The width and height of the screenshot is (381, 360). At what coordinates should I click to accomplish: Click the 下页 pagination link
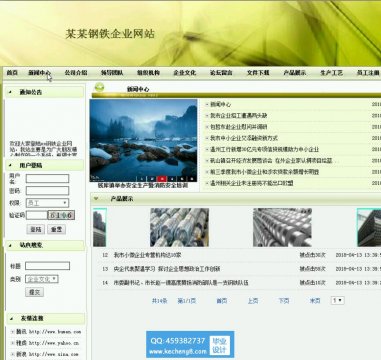(284, 301)
